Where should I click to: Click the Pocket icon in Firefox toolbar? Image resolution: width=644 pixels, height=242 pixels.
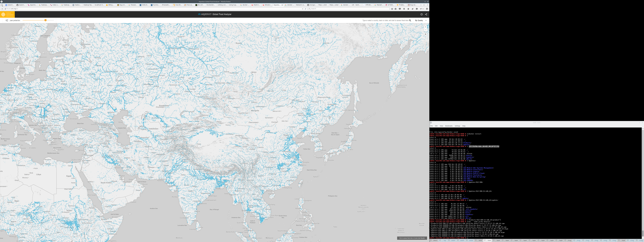(x=400, y=9)
